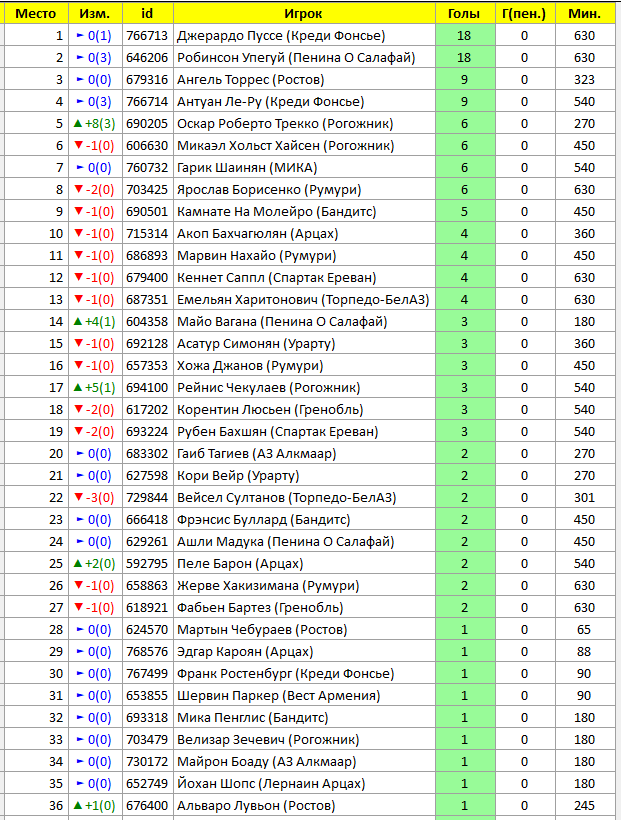This screenshot has width=621, height=820.
Task: Click the red down arrow for Акоп Бахчагюлян
Action: pos(78,233)
